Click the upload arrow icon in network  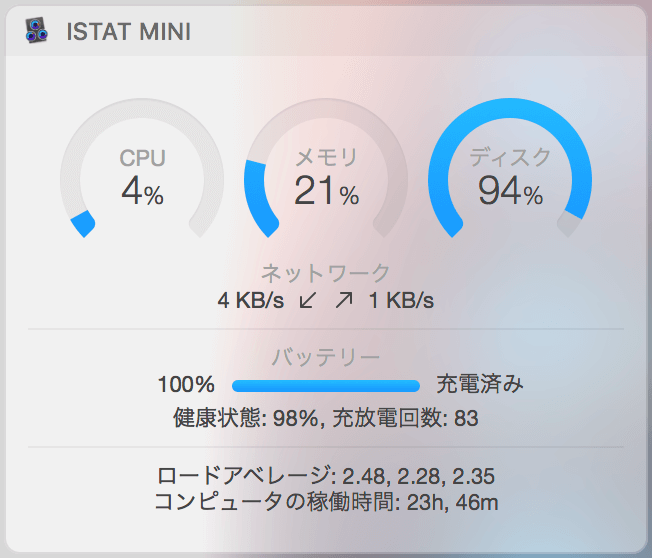[344, 300]
